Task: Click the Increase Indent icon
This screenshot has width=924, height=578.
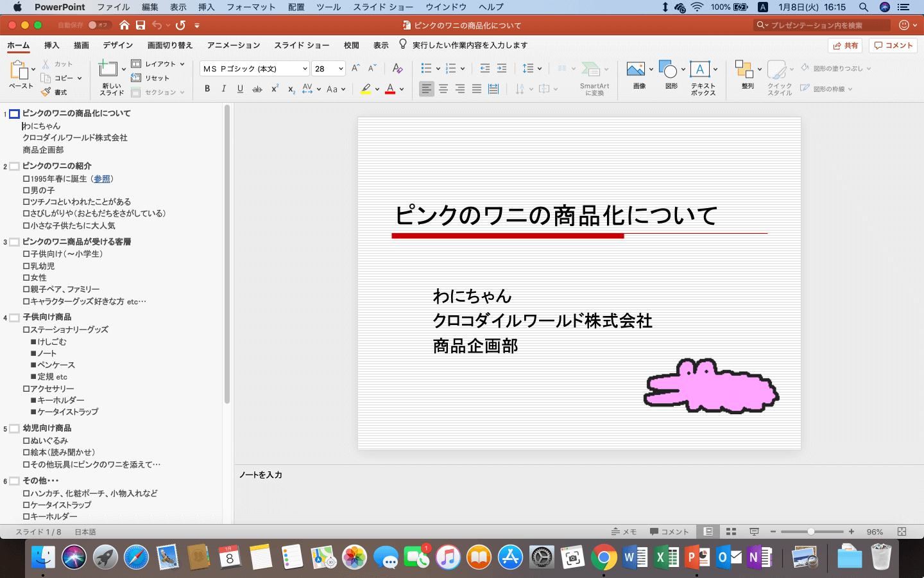Action: [502, 69]
